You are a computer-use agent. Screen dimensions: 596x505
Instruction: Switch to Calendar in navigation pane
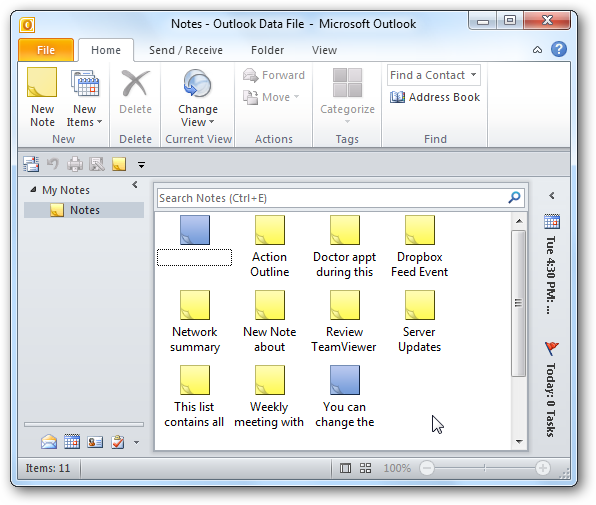coord(72,442)
